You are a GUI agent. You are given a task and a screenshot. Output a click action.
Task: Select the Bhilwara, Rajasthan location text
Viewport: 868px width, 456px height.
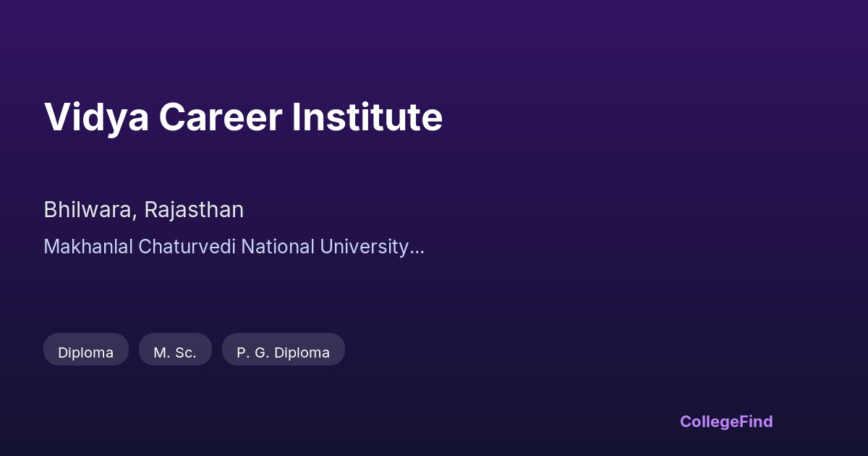[x=143, y=210]
